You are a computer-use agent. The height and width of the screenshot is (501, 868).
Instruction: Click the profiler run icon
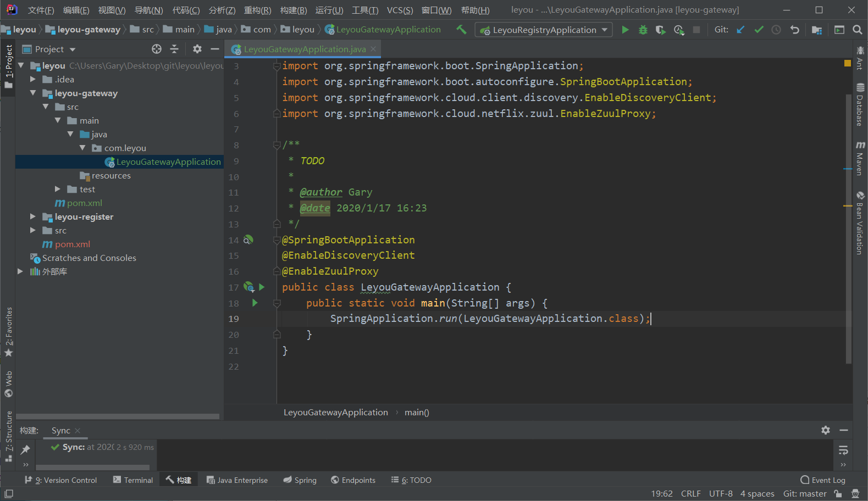pos(679,30)
